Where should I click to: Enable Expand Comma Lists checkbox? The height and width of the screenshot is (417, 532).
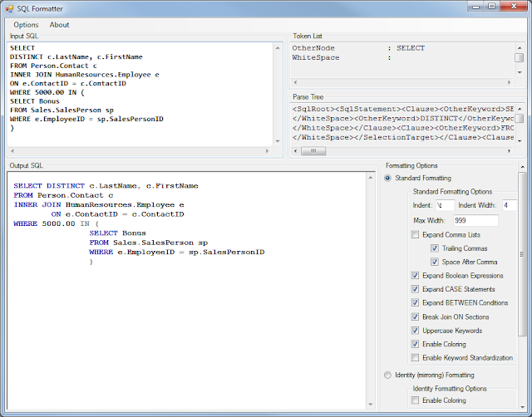[x=415, y=235]
